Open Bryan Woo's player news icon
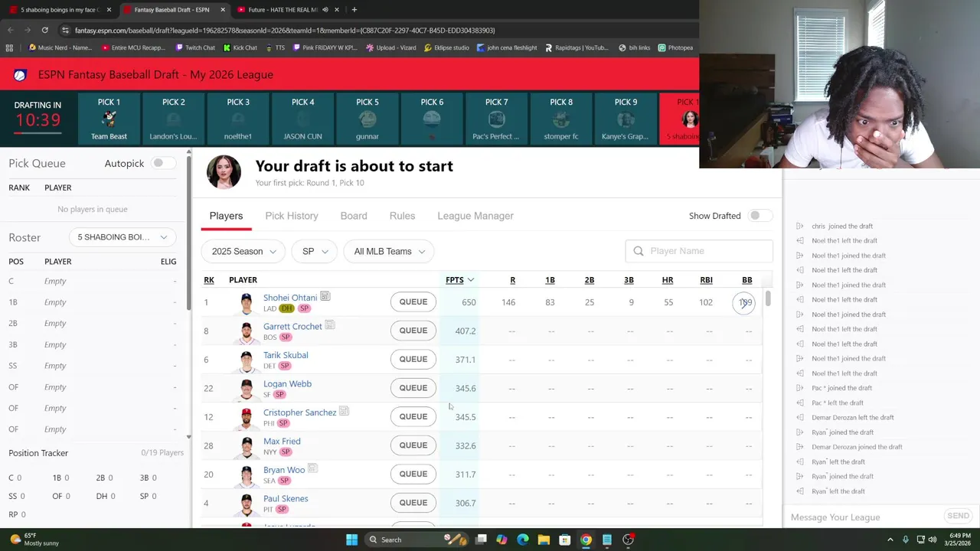 tap(312, 469)
